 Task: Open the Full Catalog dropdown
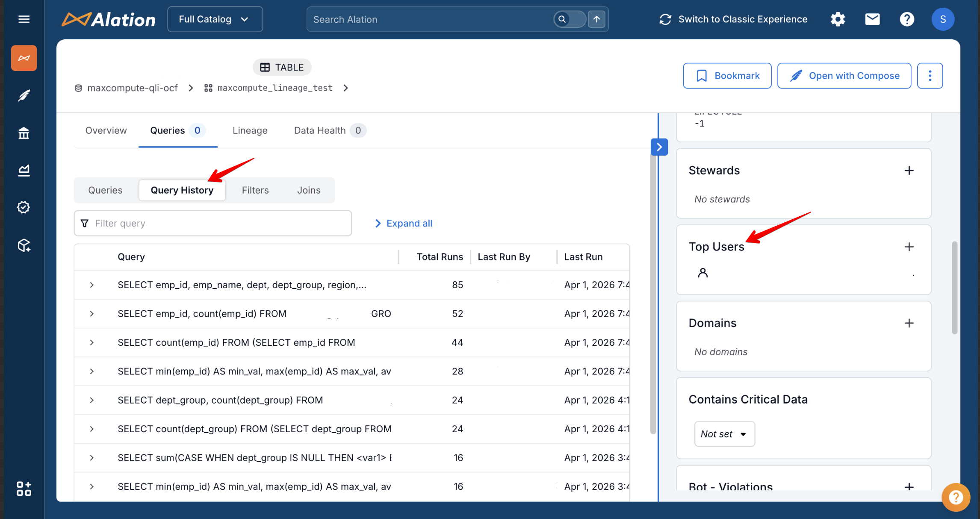(215, 19)
